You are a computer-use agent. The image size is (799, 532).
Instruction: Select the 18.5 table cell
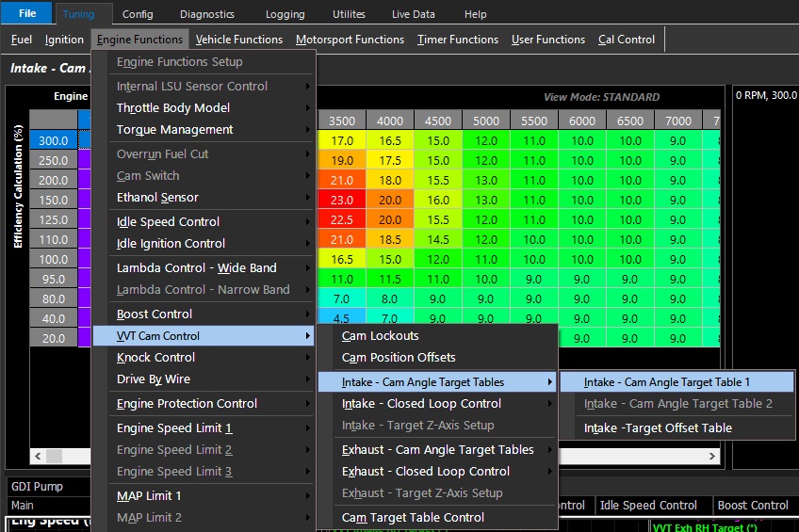(390, 240)
